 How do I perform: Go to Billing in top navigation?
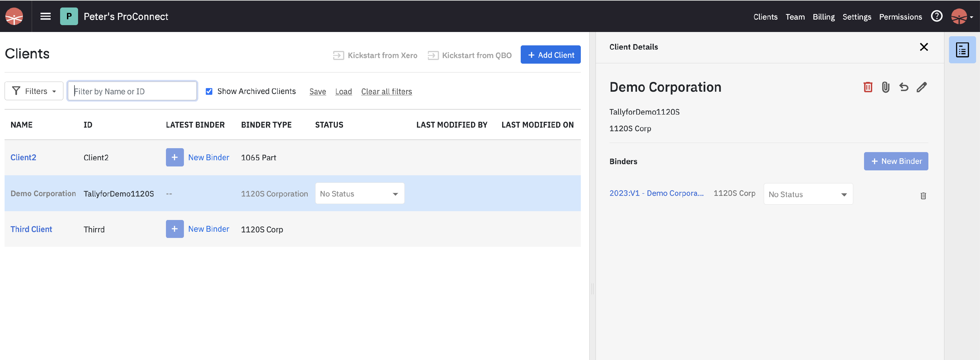[x=823, y=17]
